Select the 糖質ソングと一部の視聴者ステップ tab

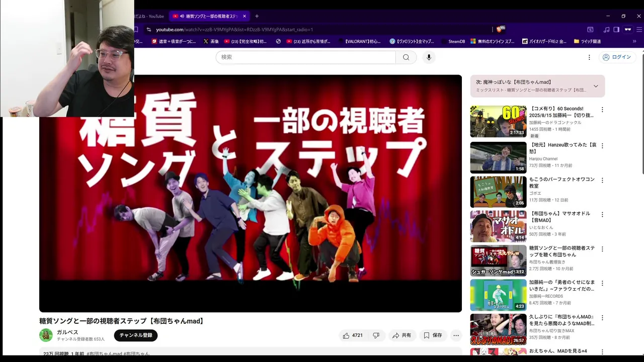(208, 16)
